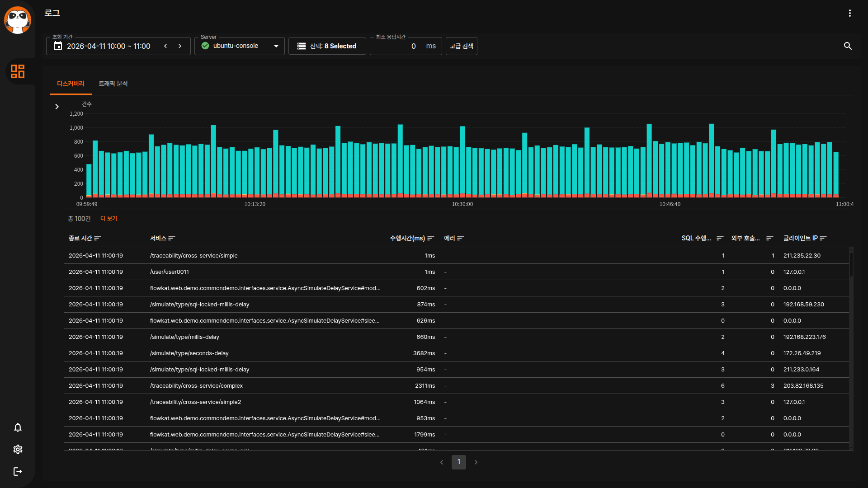The height and width of the screenshot is (488, 868).
Task: Click the logout icon in sidebar
Action: coord(18,471)
